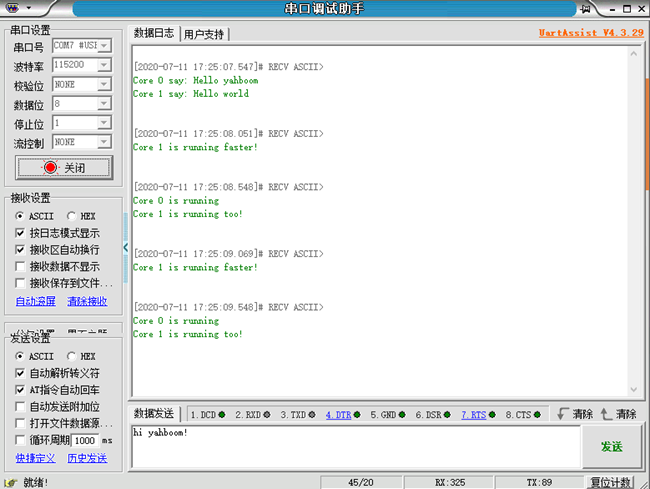Enable save received data to file
This screenshot has height=489, width=650.
(19, 283)
